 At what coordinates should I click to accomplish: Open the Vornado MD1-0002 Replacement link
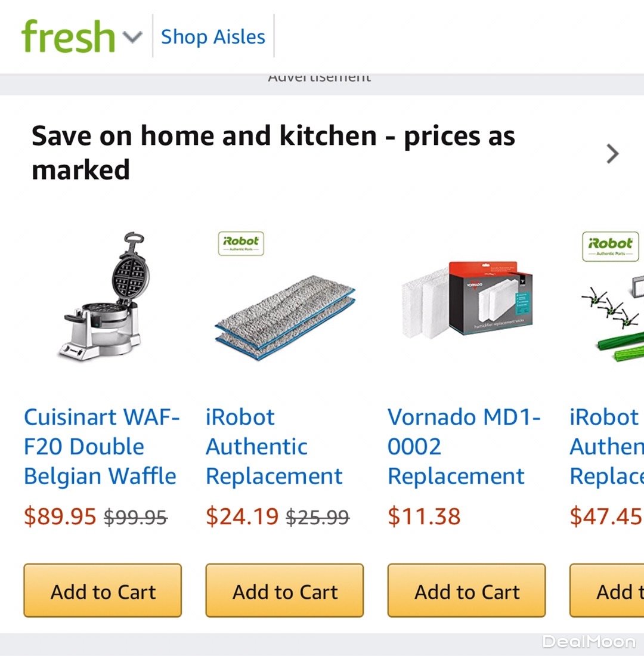click(x=464, y=447)
